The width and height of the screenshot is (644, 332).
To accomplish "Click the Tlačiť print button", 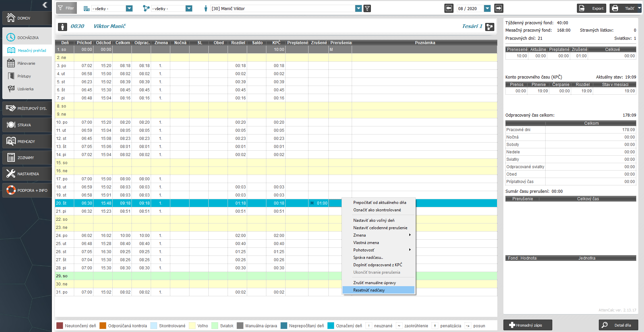I will click(x=623, y=8).
